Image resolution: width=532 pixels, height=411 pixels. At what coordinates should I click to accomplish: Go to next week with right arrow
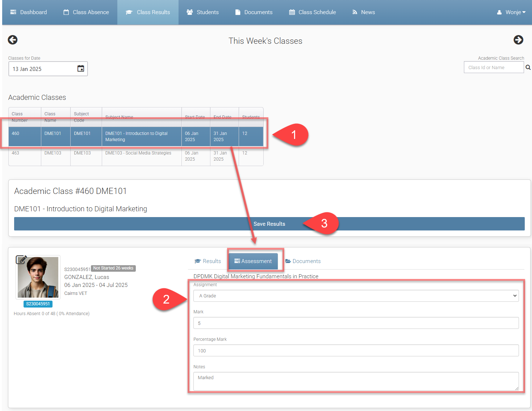(x=518, y=40)
